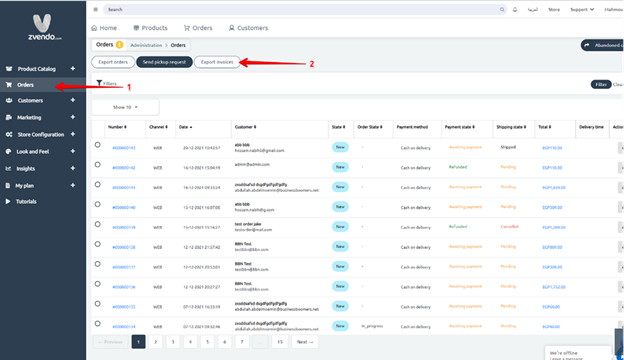Go to page 2 of orders
This screenshot has height=360, width=624.
pos(156,342)
